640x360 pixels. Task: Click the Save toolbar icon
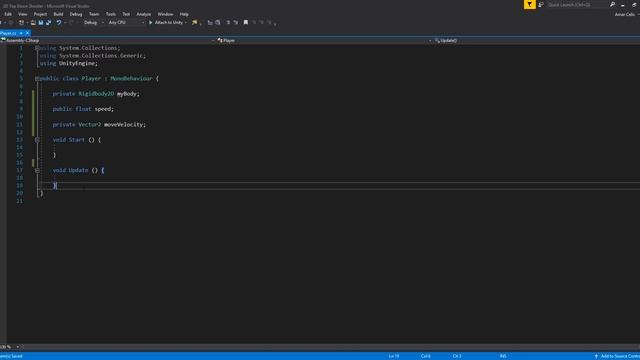[41, 22]
